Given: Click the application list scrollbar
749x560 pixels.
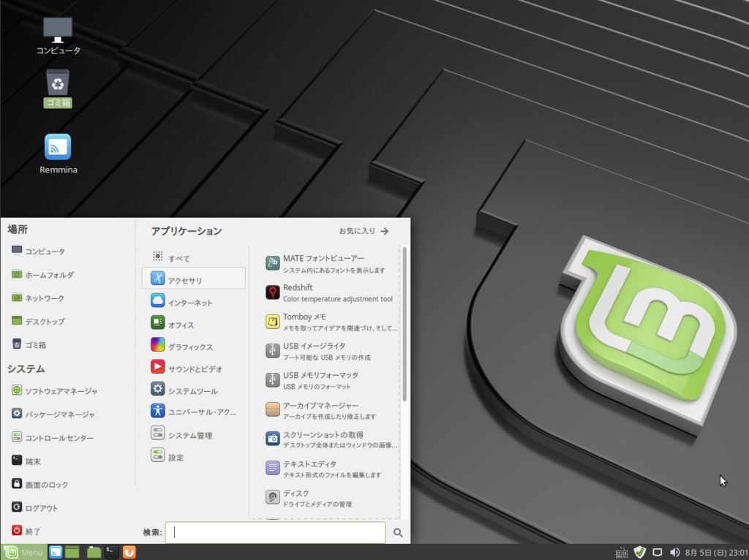Looking at the screenshot, I should click(404, 324).
